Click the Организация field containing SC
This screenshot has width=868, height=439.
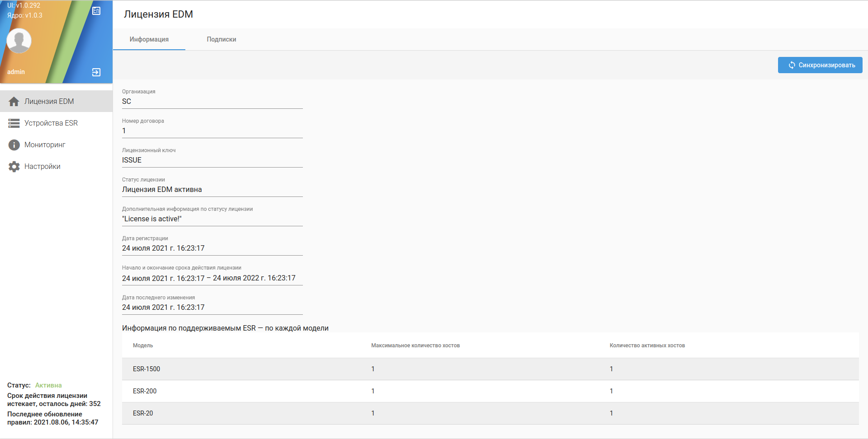point(212,102)
